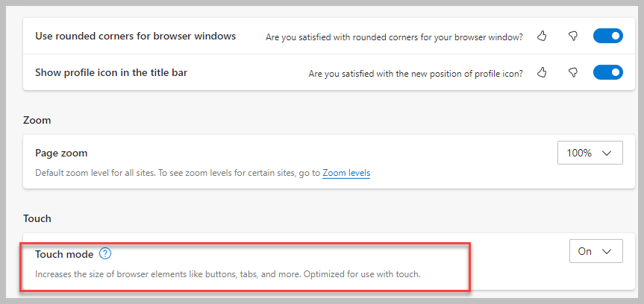The image size is (644, 304).
Task: Disable rounded corners for browser windows
Action: pos(607,36)
